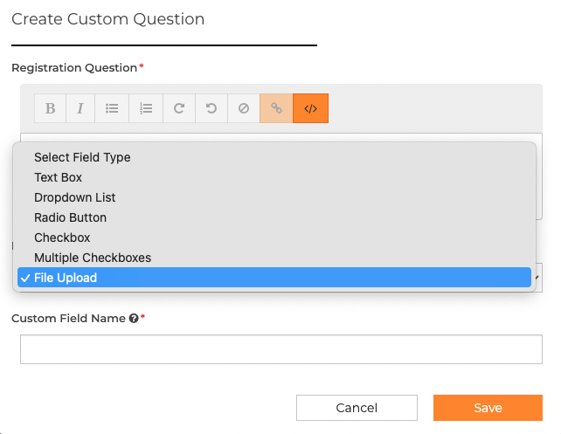Click the undo arrow icon
Viewport: 561px width, 434px height.
pos(211,108)
